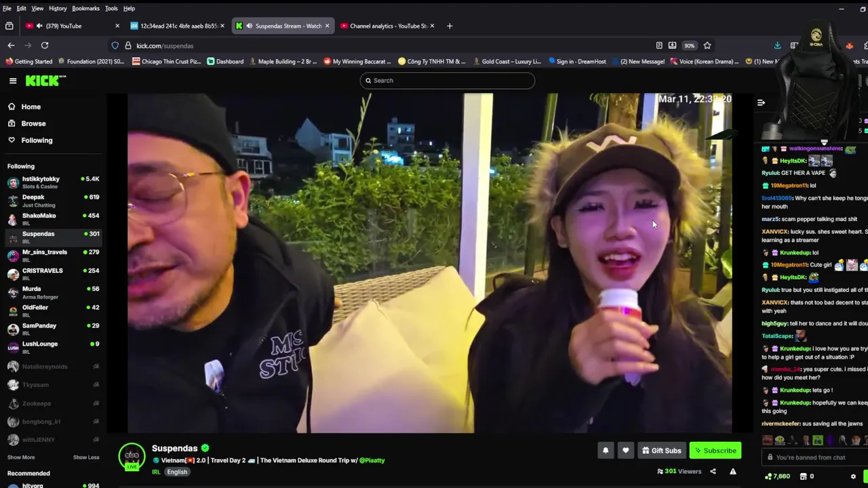
Task: Click the live stream video player
Action: tap(429, 263)
